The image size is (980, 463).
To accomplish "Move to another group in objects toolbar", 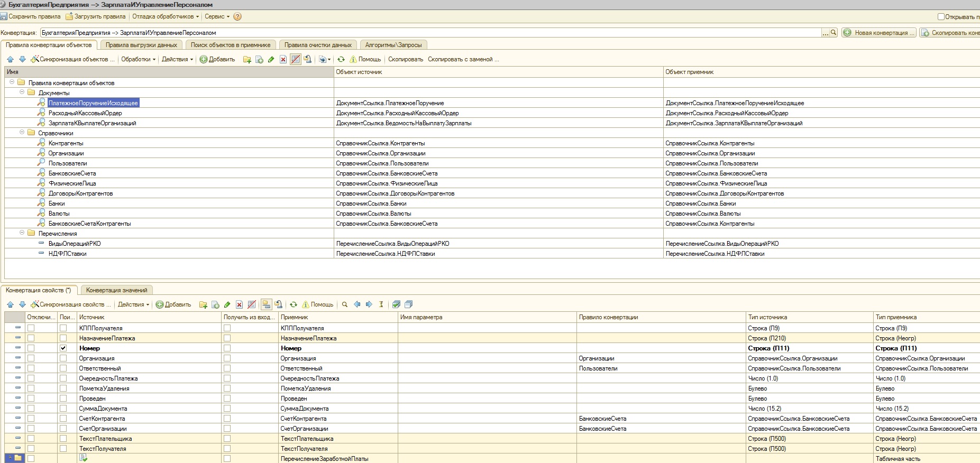I will [x=308, y=59].
